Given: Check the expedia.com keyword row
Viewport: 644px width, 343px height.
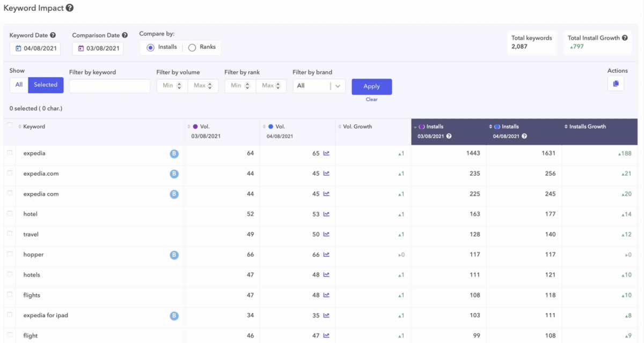Looking at the screenshot, I should tap(9, 174).
